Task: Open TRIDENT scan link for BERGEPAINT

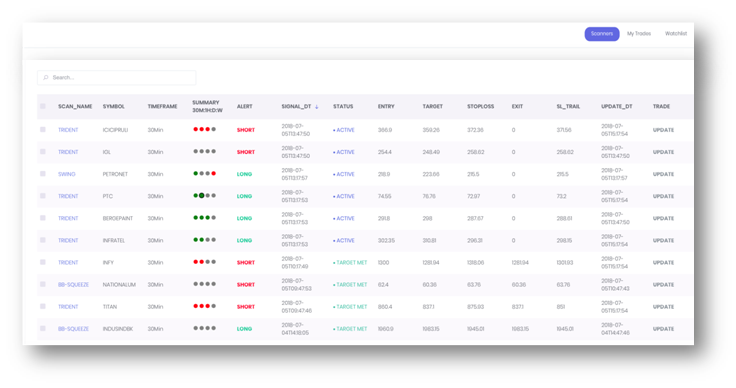Action: pos(68,218)
